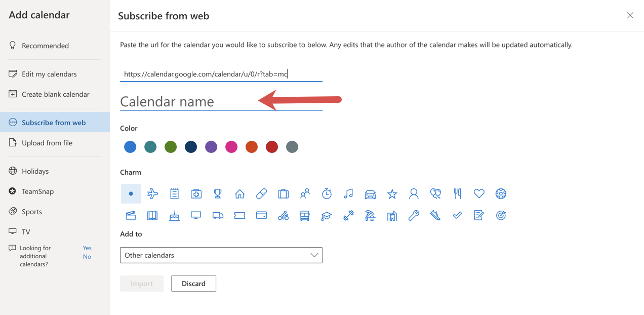
Task: Select the airplane charm
Action: pos(152,193)
